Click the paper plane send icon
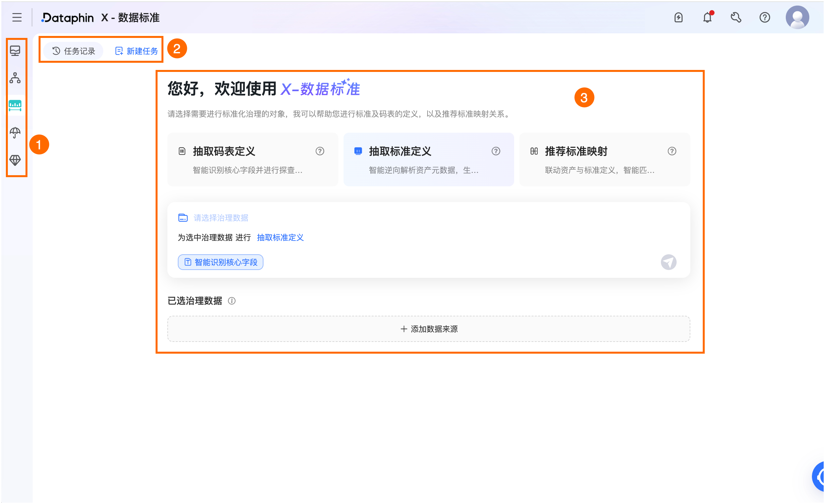Viewport: 825px width, 504px height. click(x=668, y=262)
